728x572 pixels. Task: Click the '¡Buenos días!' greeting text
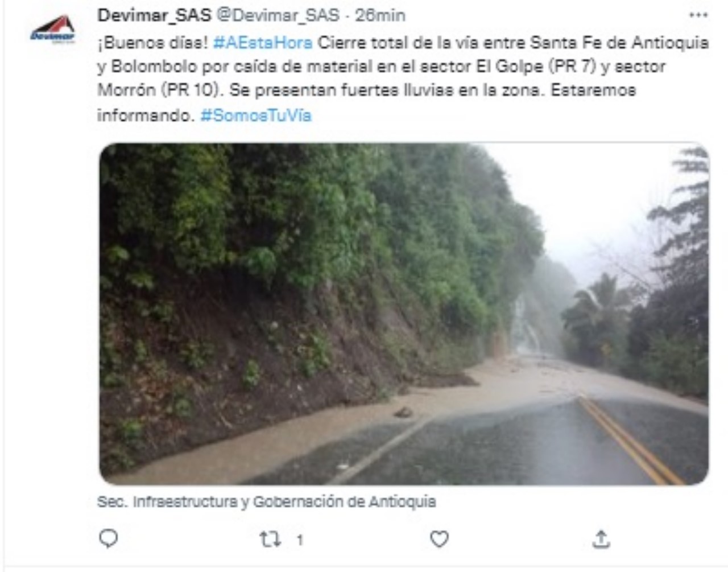click(x=152, y=43)
